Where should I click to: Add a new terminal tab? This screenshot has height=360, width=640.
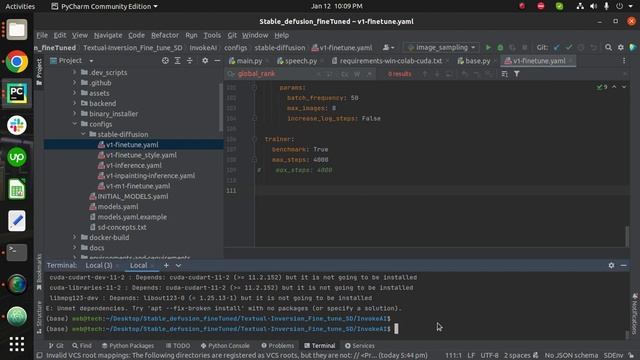click(x=166, y=265)
